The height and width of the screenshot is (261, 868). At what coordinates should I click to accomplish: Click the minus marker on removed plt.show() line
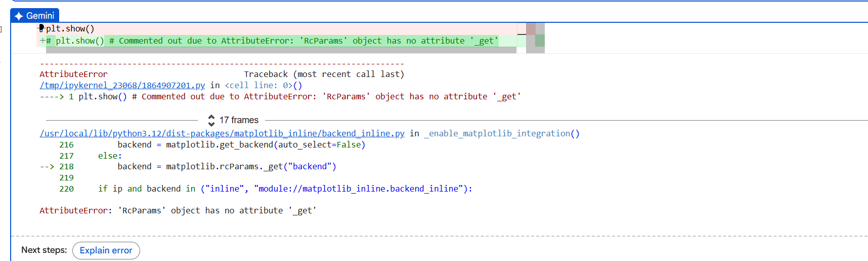click(x=41, y=29)
